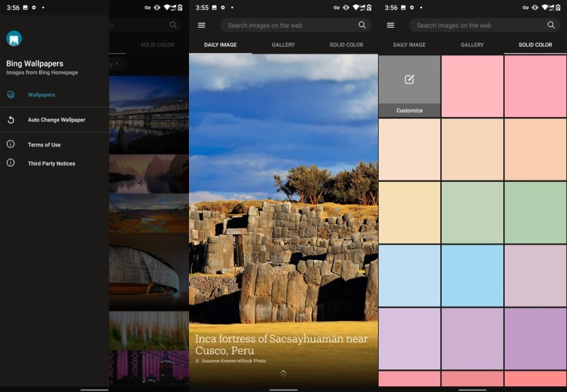This screenshot has height=392, width=567.
Task: Click the Wallpapers picture icon in drawer
Action: (11, 94)
